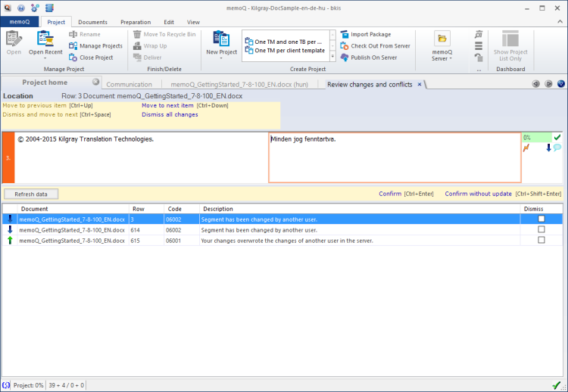
Task: Tick Dismiss checkbox for row 614
Action: point(541,229)
